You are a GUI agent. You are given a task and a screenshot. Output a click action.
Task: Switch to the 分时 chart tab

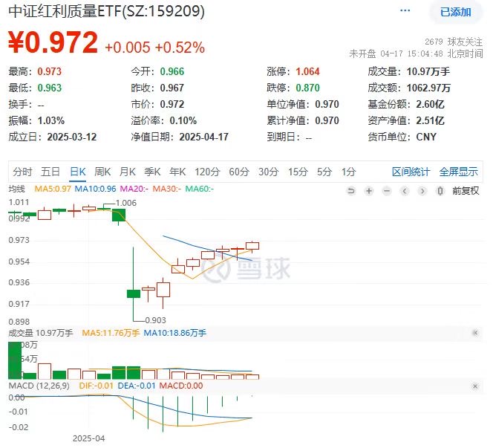[x=22, y=172]
